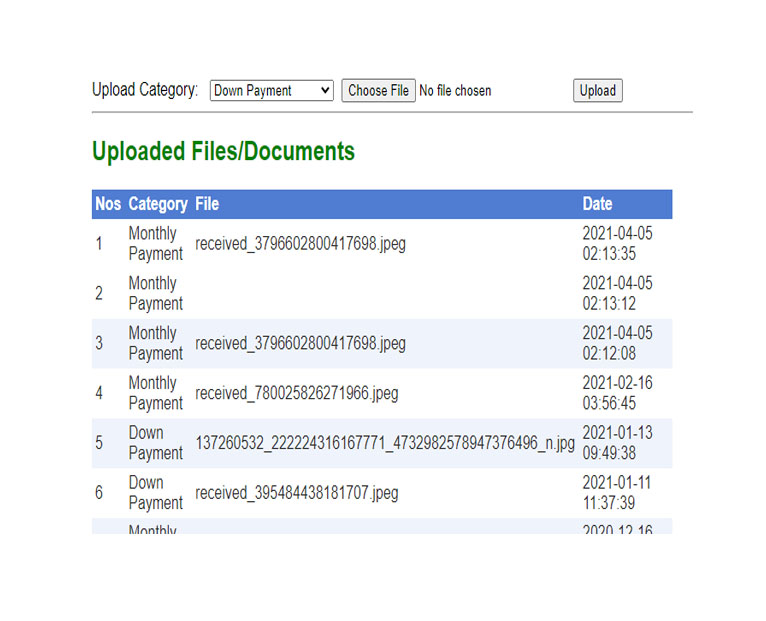Select the Date column header
This screenshot has height=621, width=766.
click(x=598, y=204)
